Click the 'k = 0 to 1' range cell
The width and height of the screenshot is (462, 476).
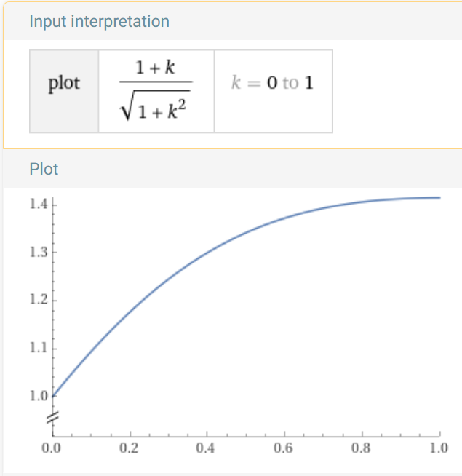coord(273,92)
